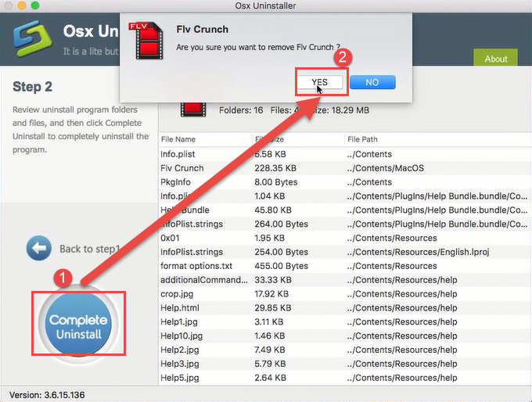
Task: Select the Help.html file row
Action: [180, 308]
